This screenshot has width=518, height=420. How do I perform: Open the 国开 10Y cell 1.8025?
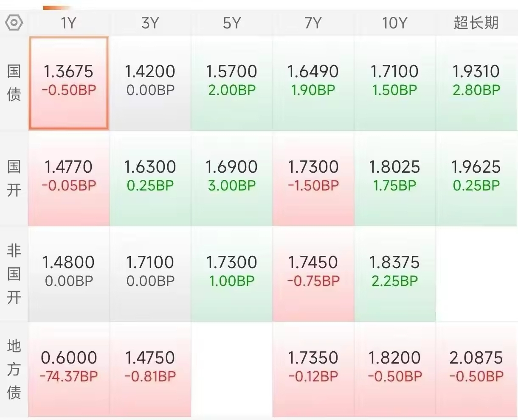pos(394,178)
